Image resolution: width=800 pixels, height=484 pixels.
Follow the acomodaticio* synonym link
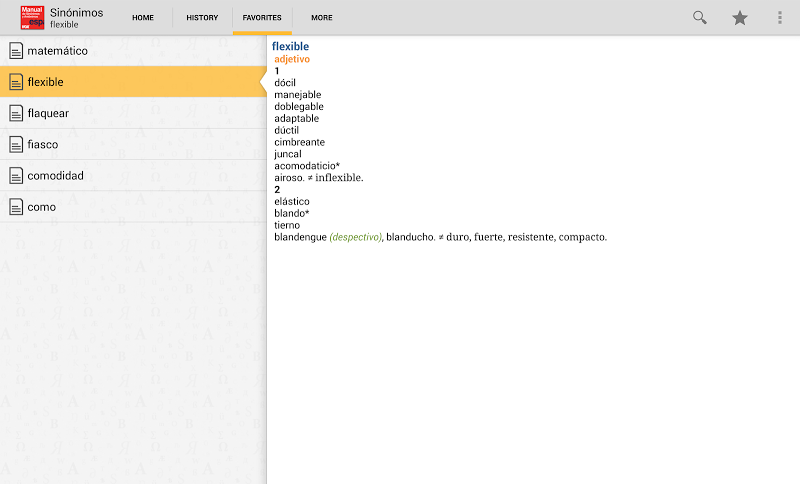(307, 166)
